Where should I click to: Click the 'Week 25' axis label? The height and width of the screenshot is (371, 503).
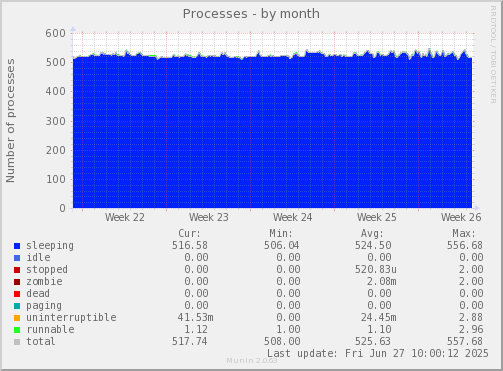pyautogui.click(x=377, y=217)
